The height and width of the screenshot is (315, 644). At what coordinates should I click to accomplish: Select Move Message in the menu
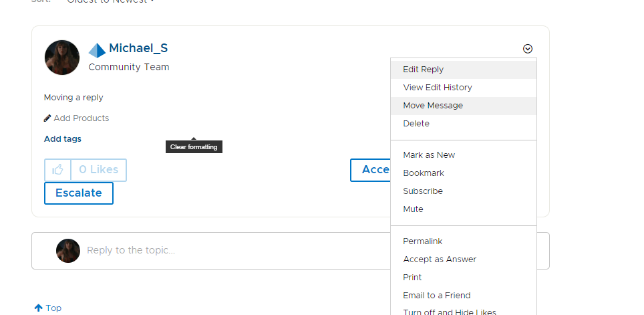pos(433,106)
